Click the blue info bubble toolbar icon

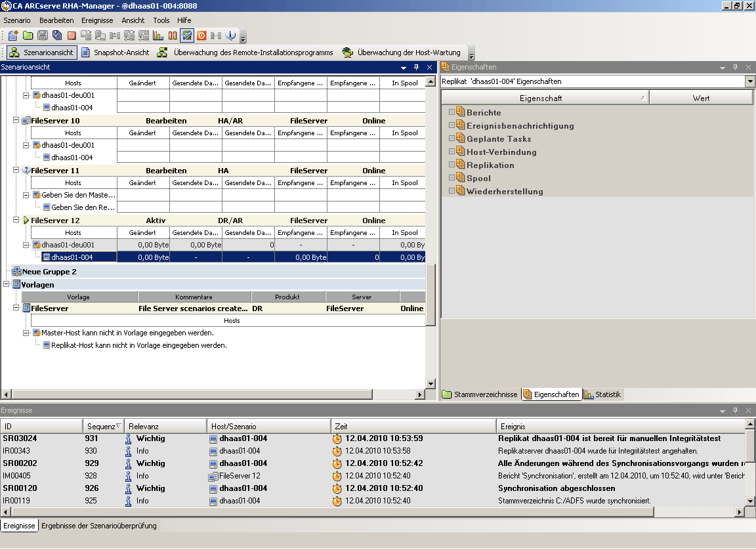[x=230, y=35]
